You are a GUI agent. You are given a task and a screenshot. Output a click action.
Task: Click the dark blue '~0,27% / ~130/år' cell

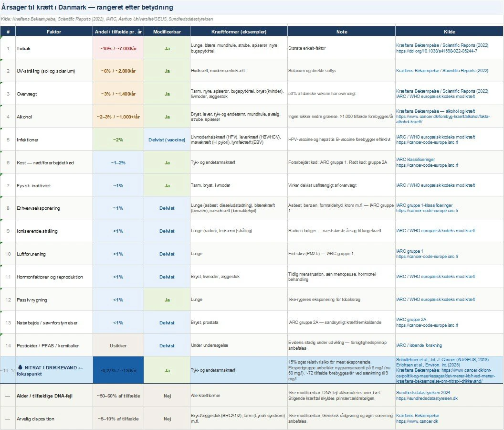pyautogui.click(x=118, y=370)
